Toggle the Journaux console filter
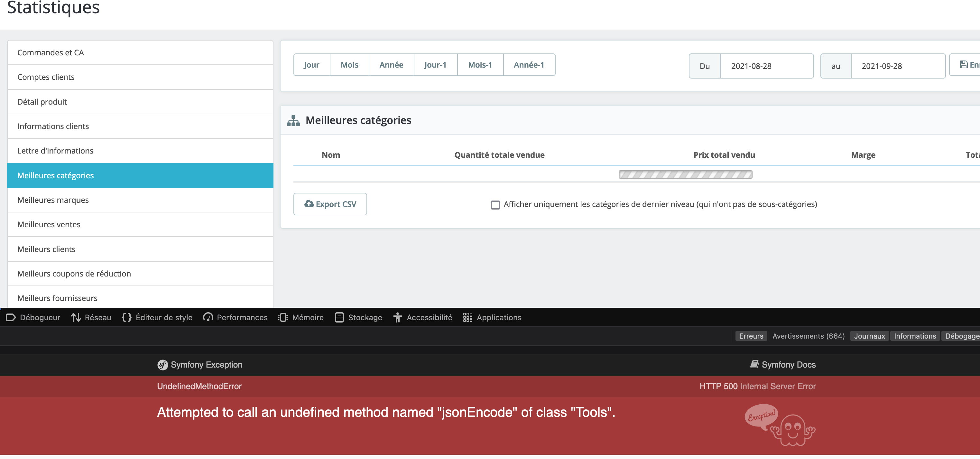 [869, 336]
